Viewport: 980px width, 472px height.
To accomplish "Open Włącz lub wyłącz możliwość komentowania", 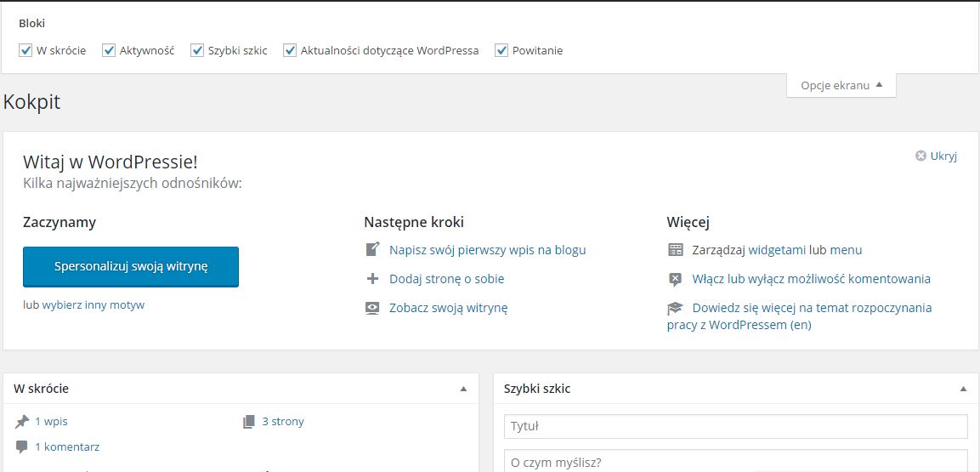I will pyautogui.click(x=811, y=279).
